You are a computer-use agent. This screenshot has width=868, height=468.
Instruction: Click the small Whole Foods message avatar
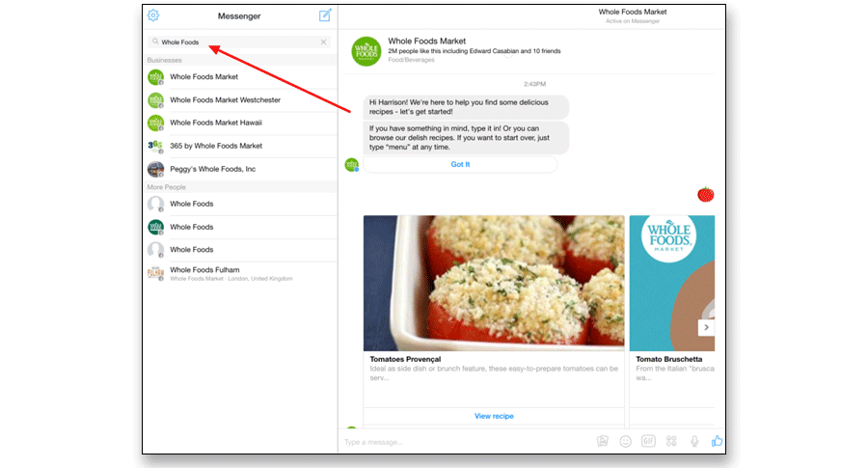tap(351, 164)
